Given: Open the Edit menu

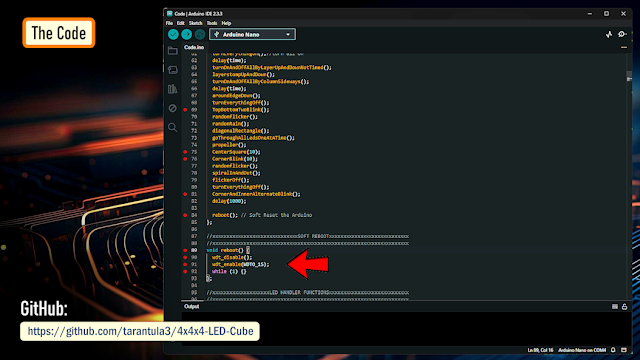Looking at the screenshot, I should pyautogui.click(x=180, y=23).
